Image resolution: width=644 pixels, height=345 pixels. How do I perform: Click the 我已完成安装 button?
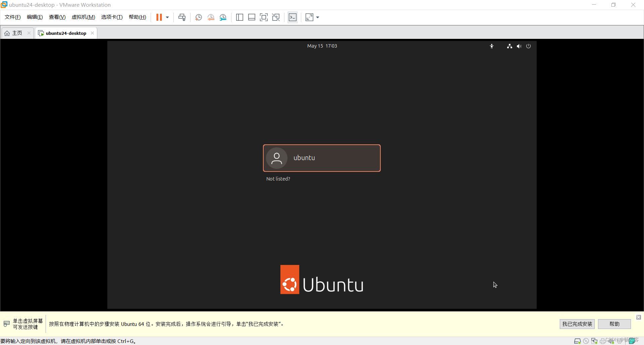point(577,324)
